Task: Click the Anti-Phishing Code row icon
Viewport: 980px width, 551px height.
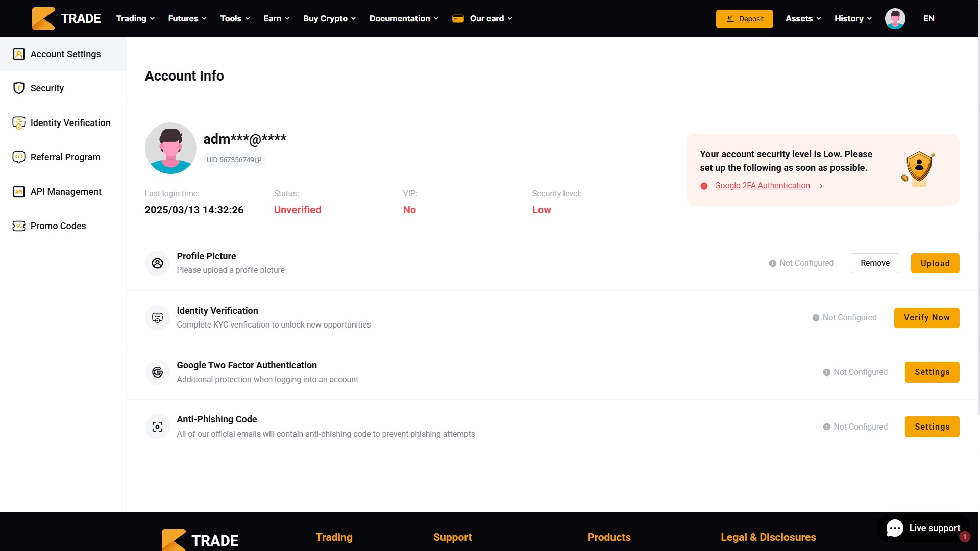Action: 157,427
